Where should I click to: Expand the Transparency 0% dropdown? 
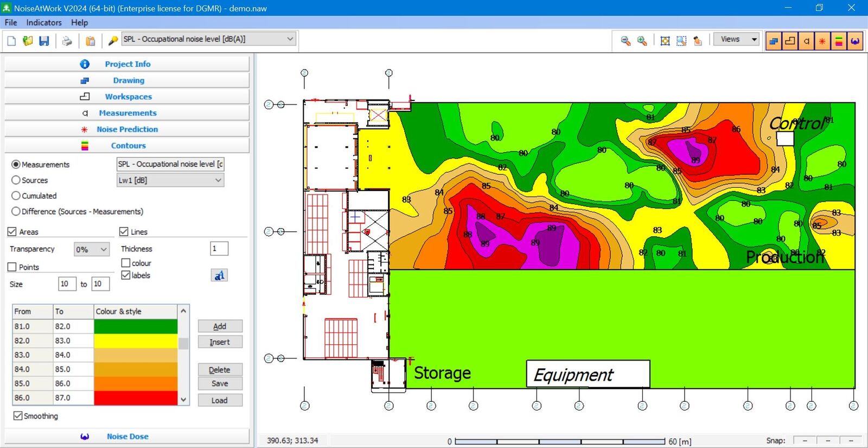[x=92, y=249]
